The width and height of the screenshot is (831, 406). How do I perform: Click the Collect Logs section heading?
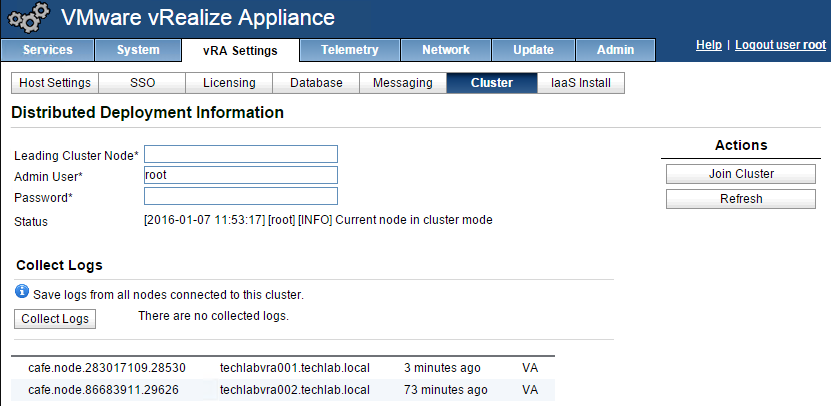59,266
